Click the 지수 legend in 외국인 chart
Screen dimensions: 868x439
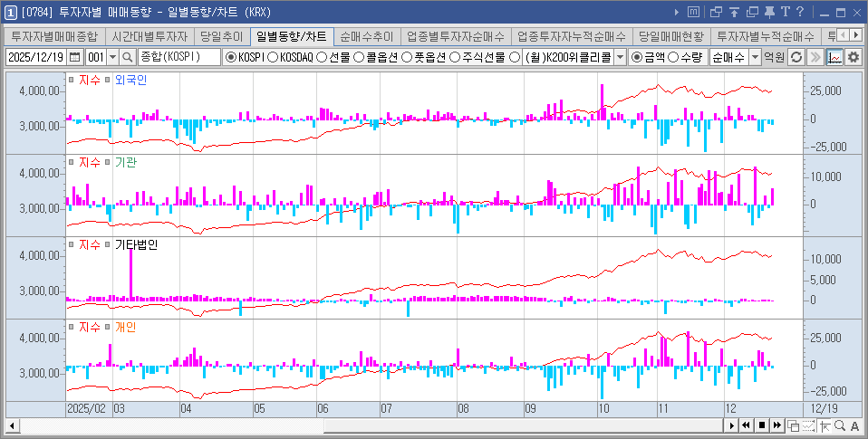click(x=90, y=80)
